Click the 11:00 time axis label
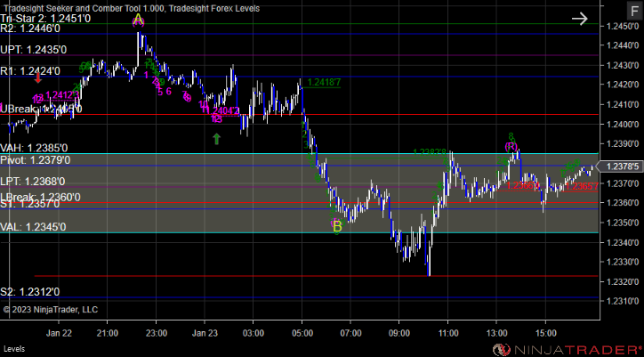The width and height of the screenshot is (644, 357). (x=447, y=333)
